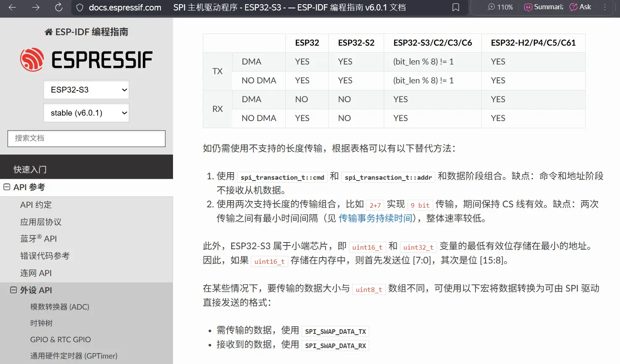Image resolution: width=620 pixels, height=364 pixels.
Task: Click the site security shield icon
Action: click(80, 8)
